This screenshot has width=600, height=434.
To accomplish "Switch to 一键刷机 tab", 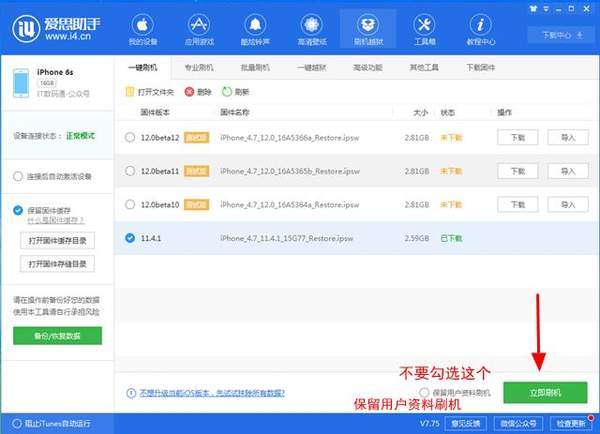I will 142,68.
